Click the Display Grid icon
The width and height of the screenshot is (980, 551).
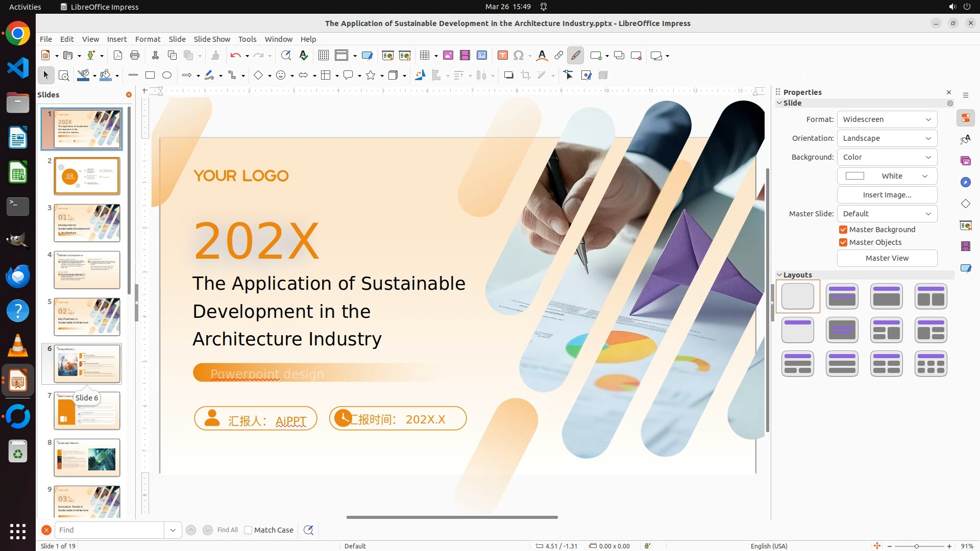click(323, 56)
